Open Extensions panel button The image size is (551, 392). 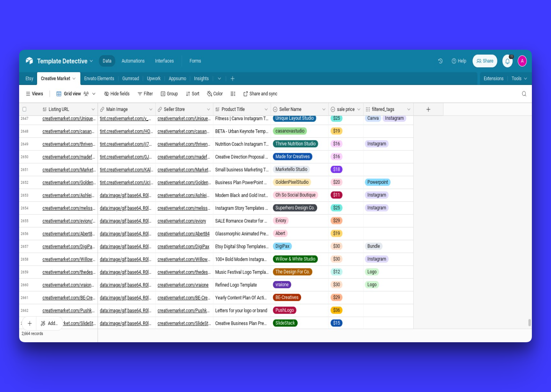[493, 78]
